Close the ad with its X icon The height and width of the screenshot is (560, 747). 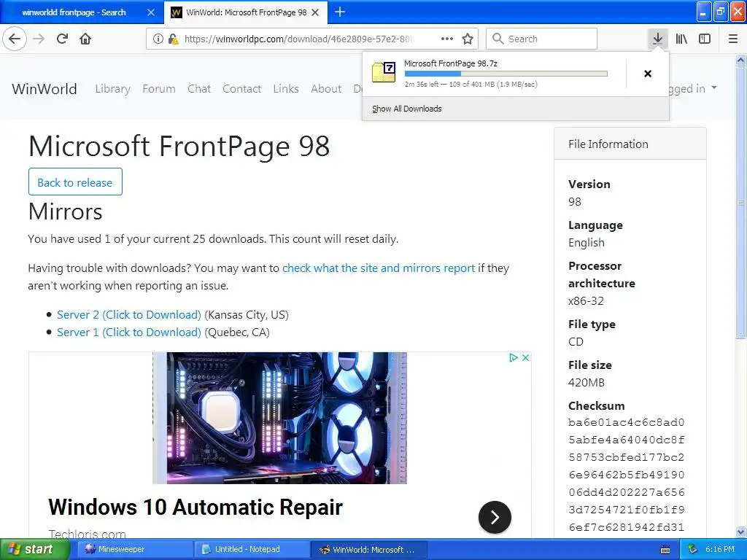click(x=525, y=357)
